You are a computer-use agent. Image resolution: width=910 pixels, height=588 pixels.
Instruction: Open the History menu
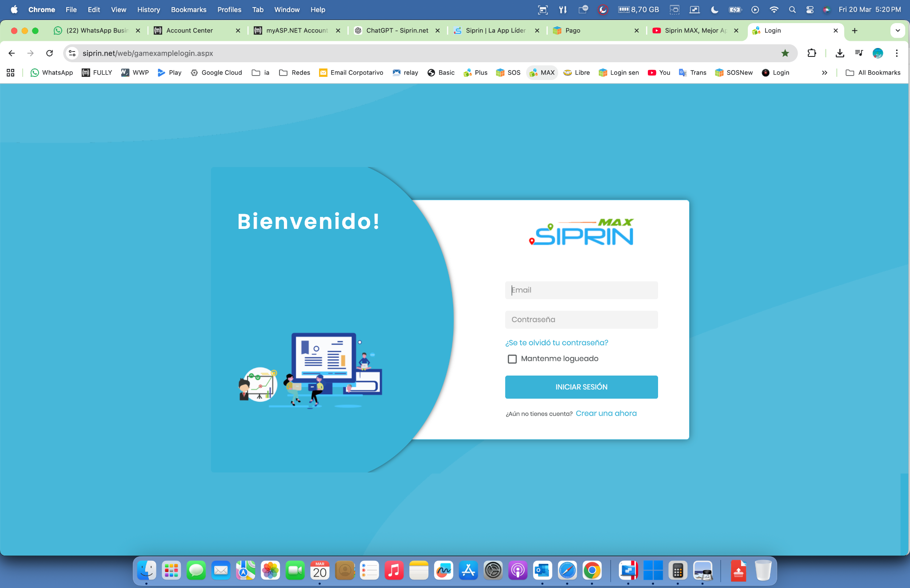point(148,10)
